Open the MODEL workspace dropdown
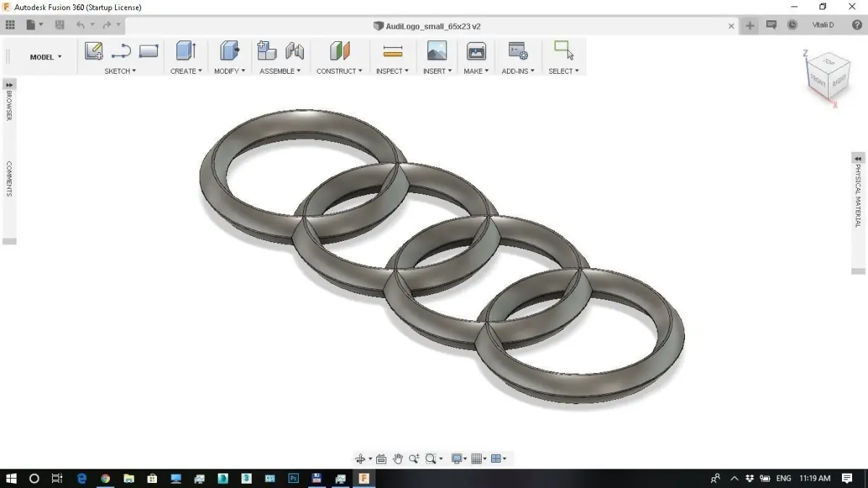868x488 pixels. 46,56
